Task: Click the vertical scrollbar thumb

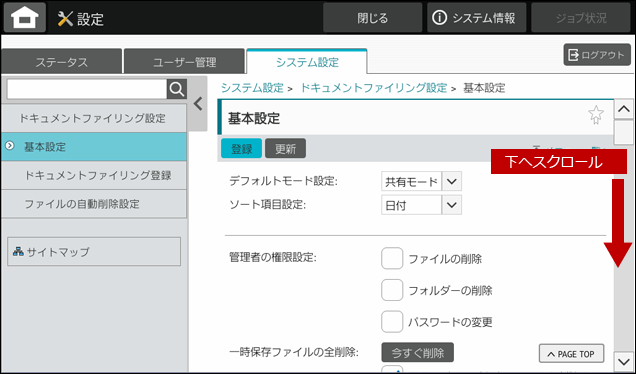Action: pyautogui.click(x=623, y=132)
